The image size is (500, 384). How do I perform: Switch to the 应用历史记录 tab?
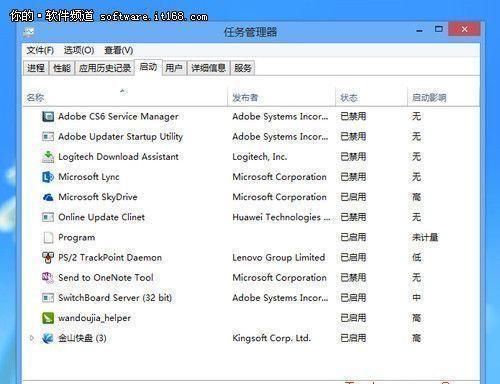tap(105, 68)
